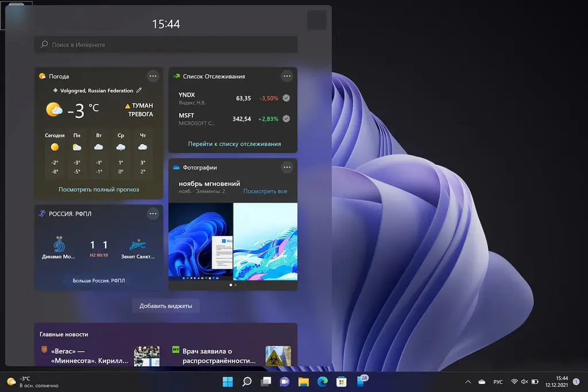Open the Photos widget options menu

pos(287,167)
